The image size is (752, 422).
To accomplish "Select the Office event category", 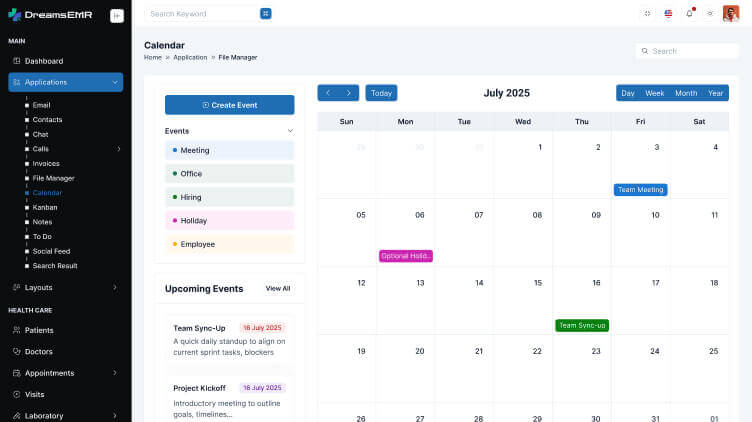I will pyautogui.click(x=230, y=174).
